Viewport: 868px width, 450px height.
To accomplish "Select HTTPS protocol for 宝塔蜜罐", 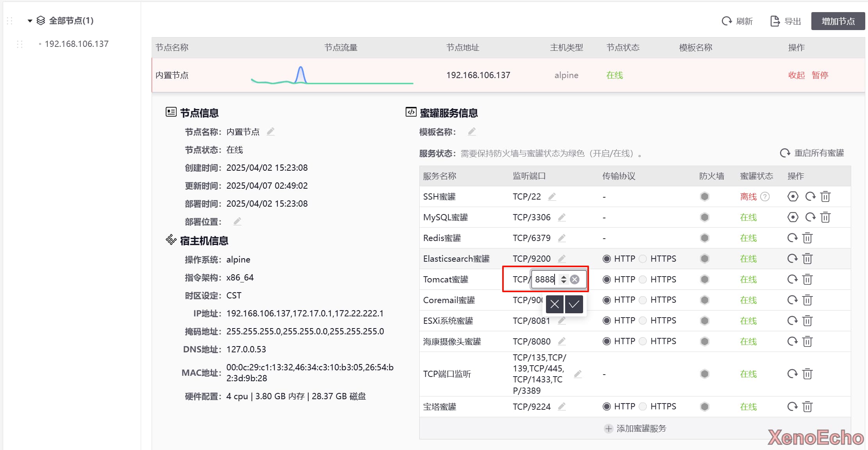I will pyautogui.click(x=643, y=407).
